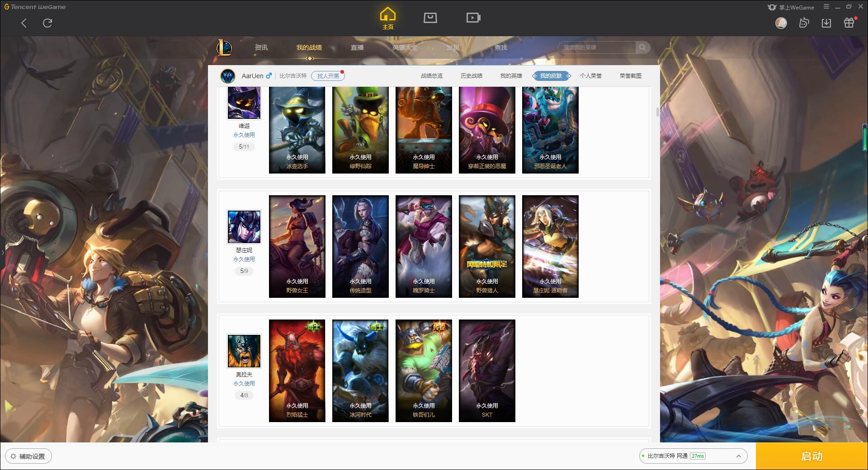Click the 5/9 skin count badge
Screen dimensions: 868x470
click(x=244, y=271)
